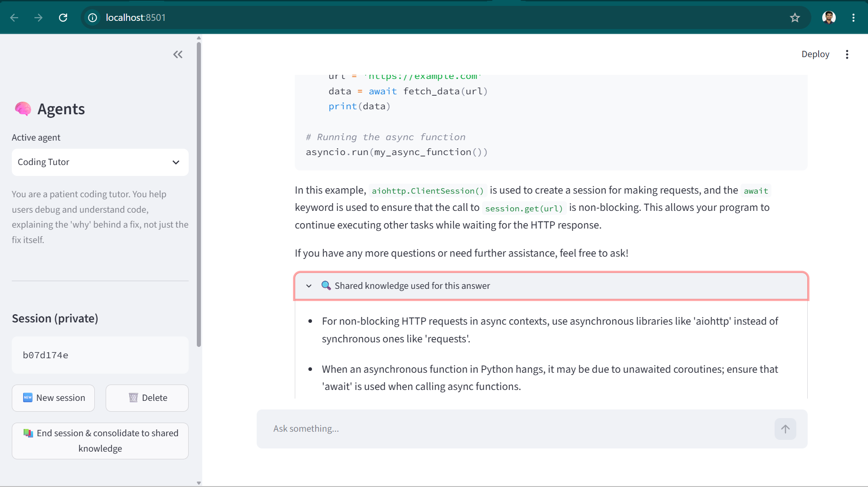Click the bullet about non-blocking HTTP requests

click(550, 330)
